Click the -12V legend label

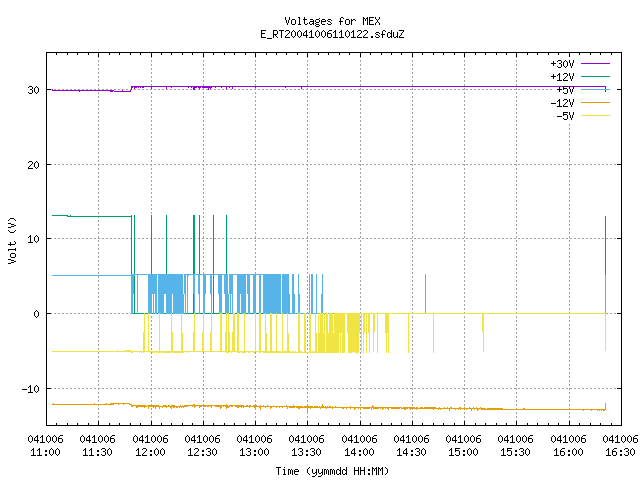point(562,103)
